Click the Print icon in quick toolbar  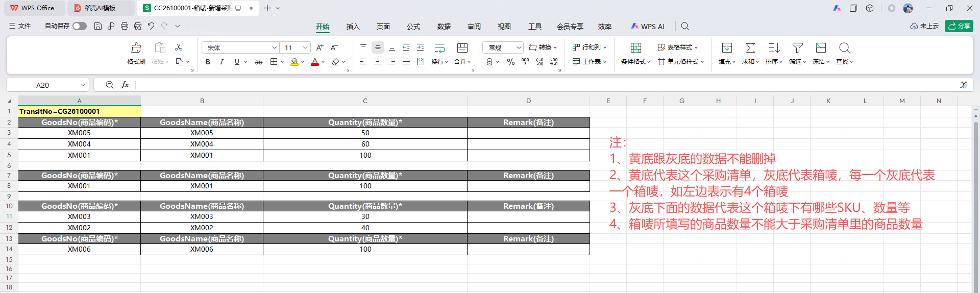click(125, 26)
